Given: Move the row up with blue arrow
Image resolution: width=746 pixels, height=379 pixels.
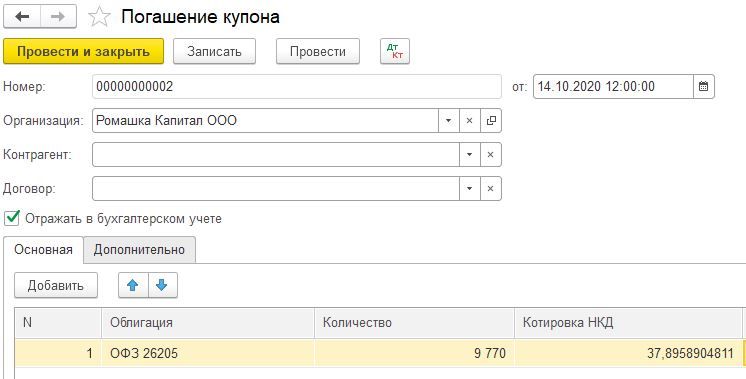Looking at the screenshot, I should [133, 285].
